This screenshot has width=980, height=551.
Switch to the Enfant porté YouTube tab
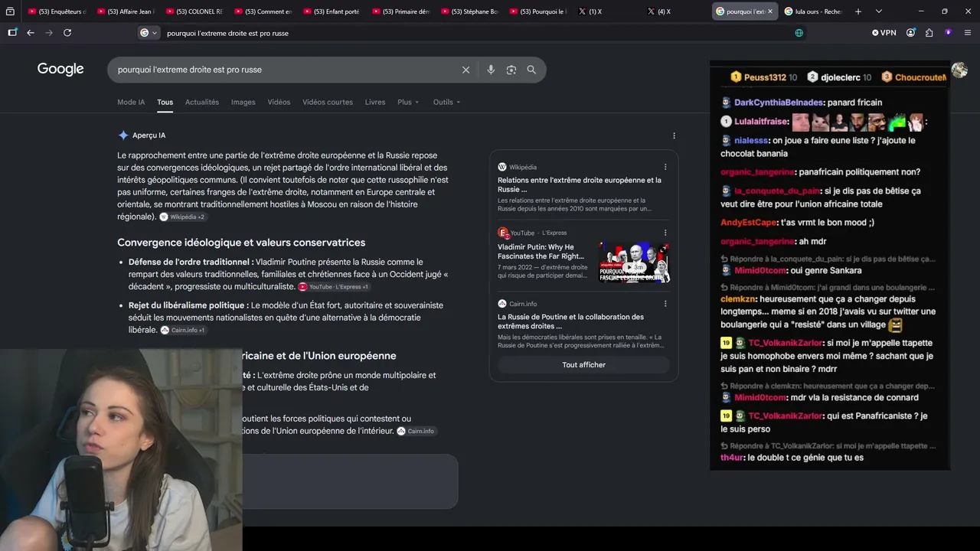[332, 11]
